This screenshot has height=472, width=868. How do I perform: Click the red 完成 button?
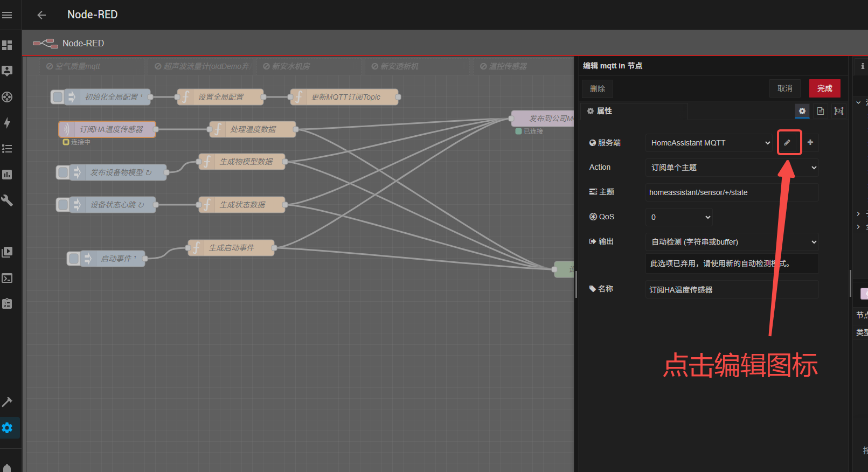click(824, 88)
